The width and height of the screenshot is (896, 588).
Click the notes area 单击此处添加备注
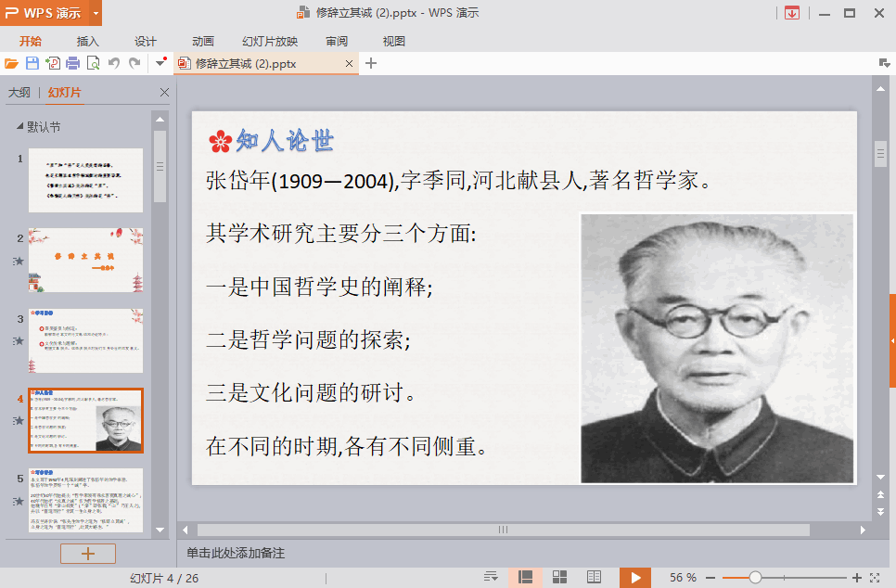236,553
